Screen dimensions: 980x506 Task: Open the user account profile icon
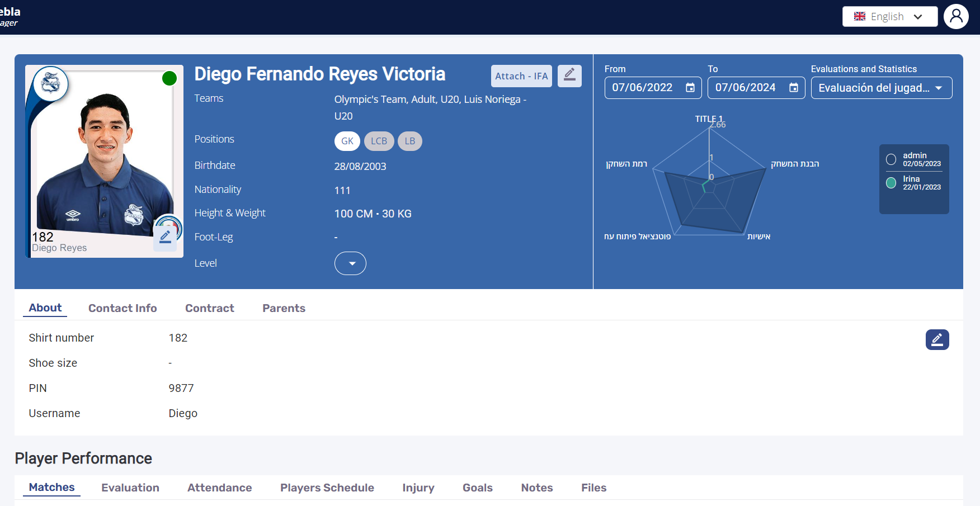pos(956,16)
